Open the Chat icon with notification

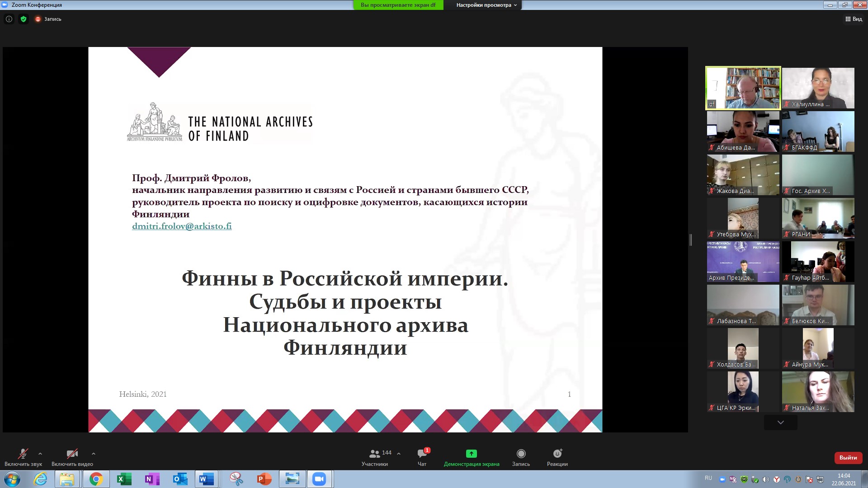tap(422, 453)
